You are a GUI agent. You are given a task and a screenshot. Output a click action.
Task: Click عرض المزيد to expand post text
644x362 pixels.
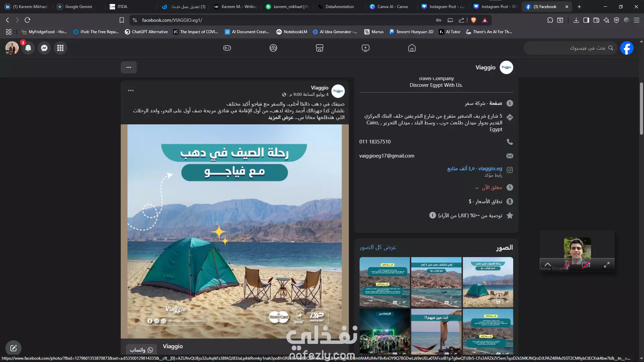click(280, 117)
